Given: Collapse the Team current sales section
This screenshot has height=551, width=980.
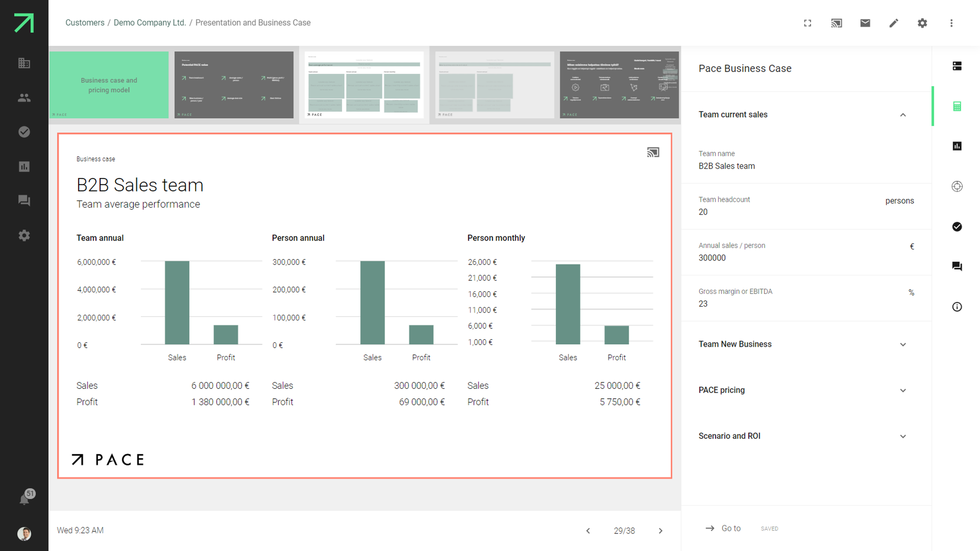Looking at the screenshot, I should click(903, 115).
